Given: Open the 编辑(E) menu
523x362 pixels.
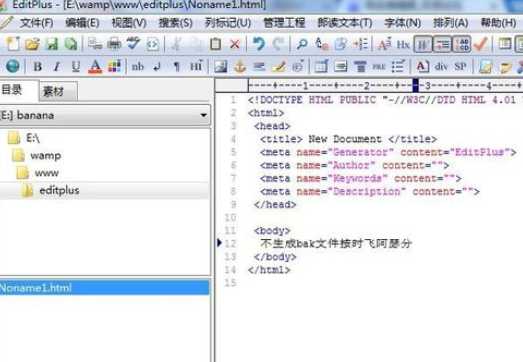Looking at the screenshot, I should click(82, 23).
